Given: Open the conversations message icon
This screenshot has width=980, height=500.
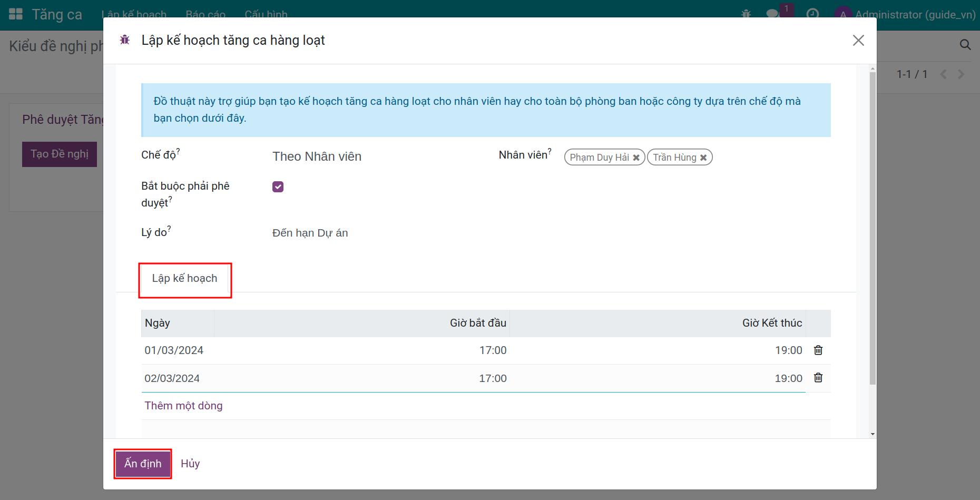Looking at the screenshot, I should pos(772,14).
